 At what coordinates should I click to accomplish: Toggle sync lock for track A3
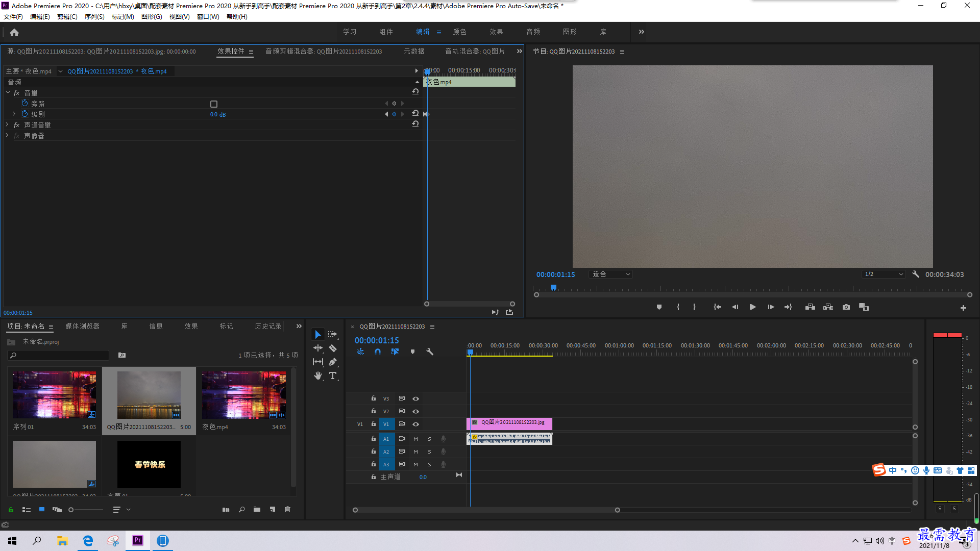tap(402, 464)
